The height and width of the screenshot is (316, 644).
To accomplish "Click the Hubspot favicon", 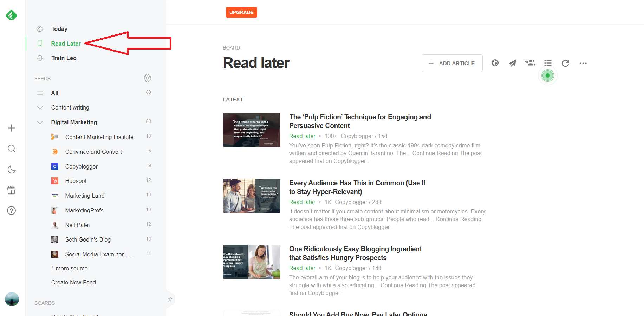I will point(55,181).
